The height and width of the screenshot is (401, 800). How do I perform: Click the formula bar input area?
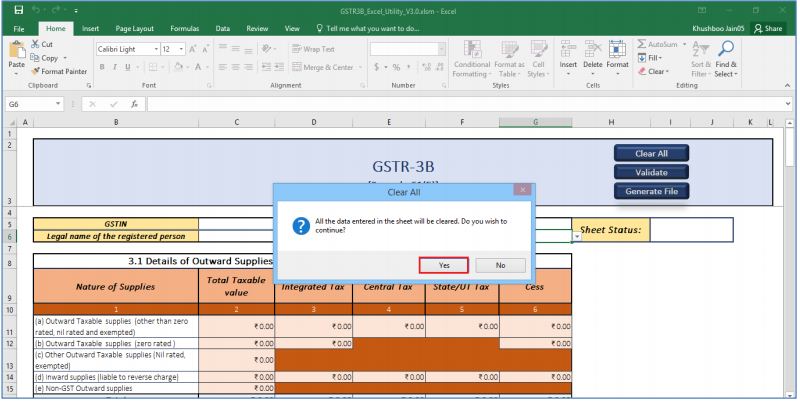pos(466,104)
